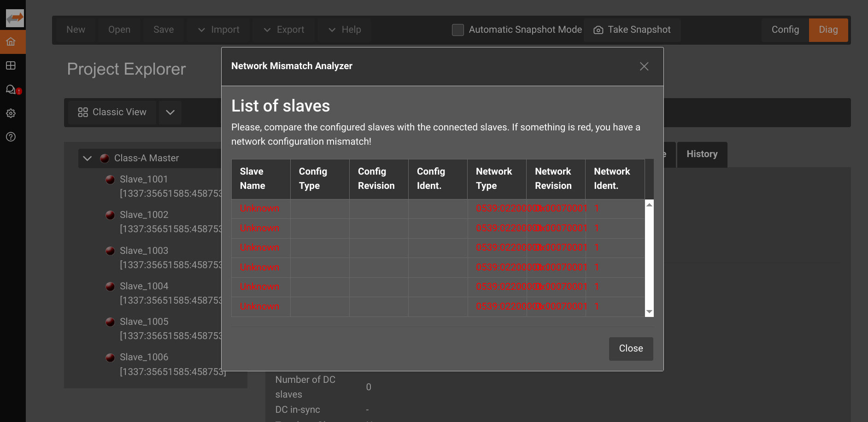
Task: Open the Classic View dropdown arrow
Action: (x=170, y=112)
